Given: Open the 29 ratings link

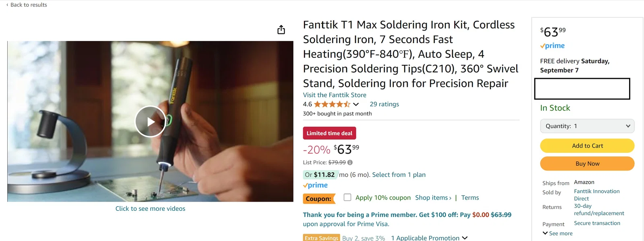Looking at the screenshot, I should point(384,104).
